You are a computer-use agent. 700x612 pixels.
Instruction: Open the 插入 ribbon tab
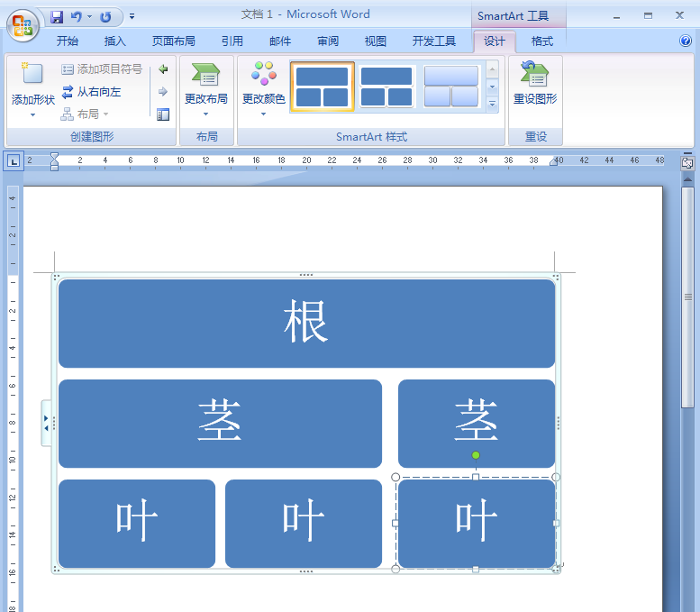click(x=114, y=41)
